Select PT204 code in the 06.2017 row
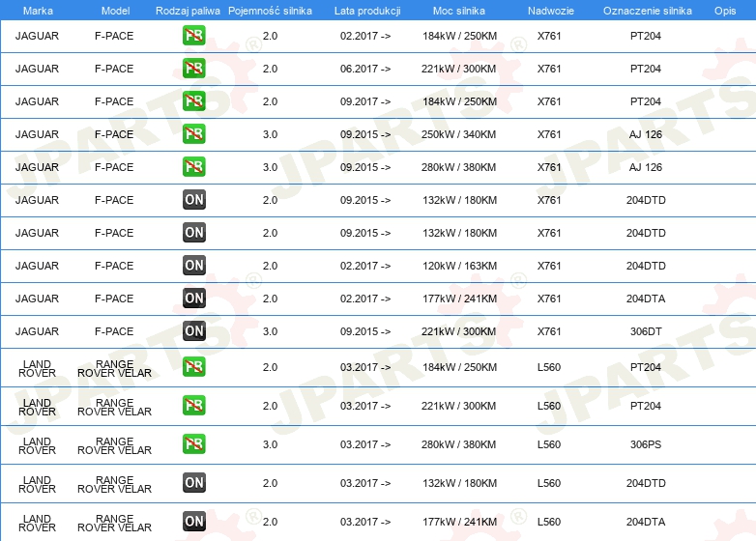 point(646,69)
